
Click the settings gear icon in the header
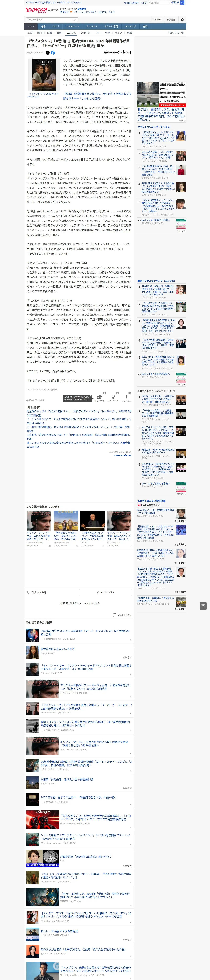click(182, 20)
